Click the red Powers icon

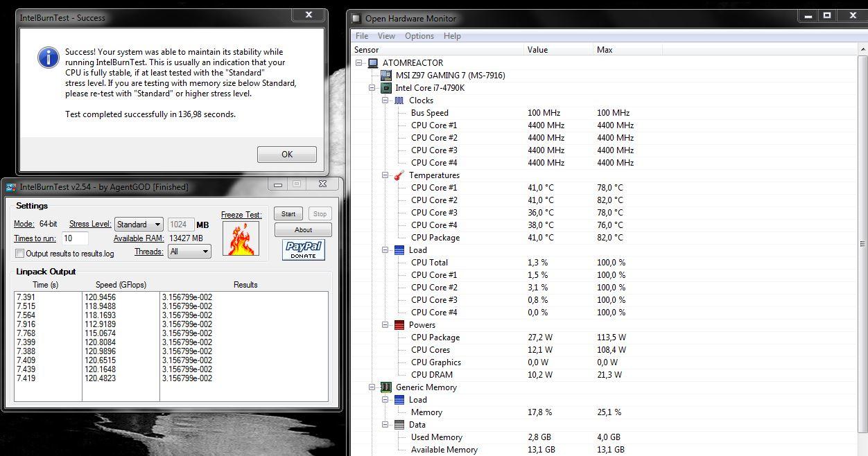tap(399, 325)
